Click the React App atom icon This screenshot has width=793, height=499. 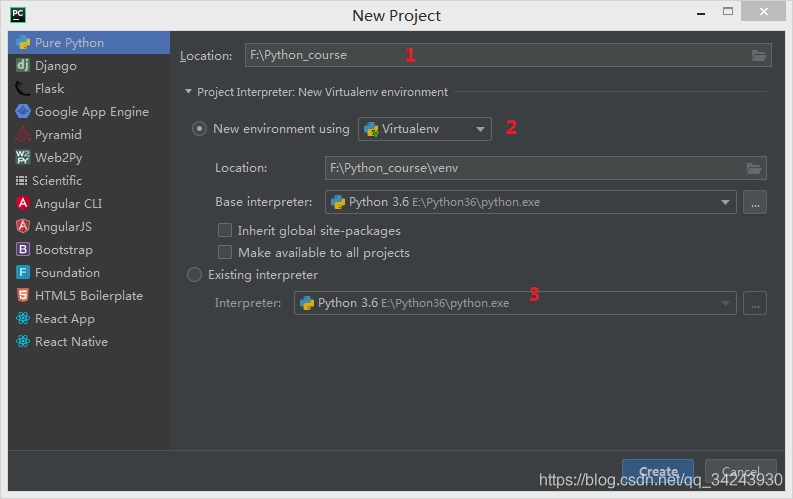point(23,318)
